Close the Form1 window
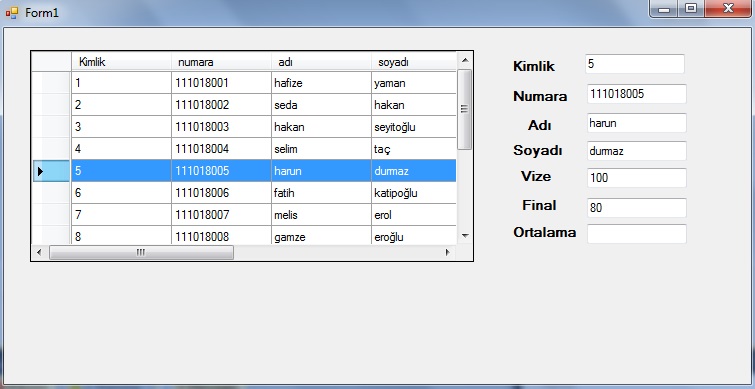 pyautogui.click(x=728, y=9)
